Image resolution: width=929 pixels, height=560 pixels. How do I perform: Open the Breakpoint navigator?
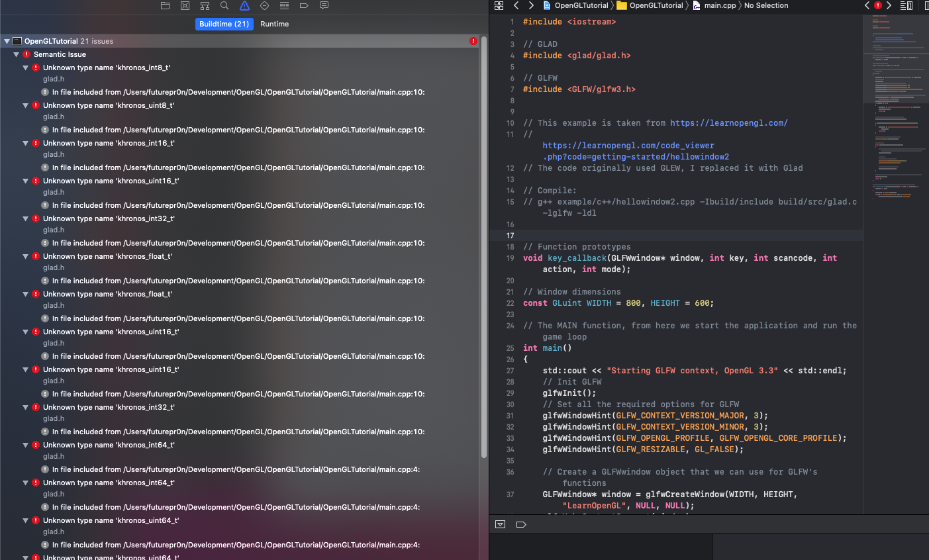(303, 5)
